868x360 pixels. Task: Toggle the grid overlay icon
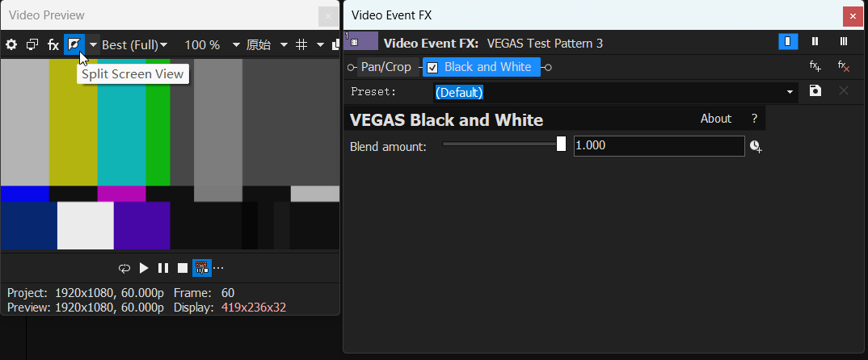(301, 44)
